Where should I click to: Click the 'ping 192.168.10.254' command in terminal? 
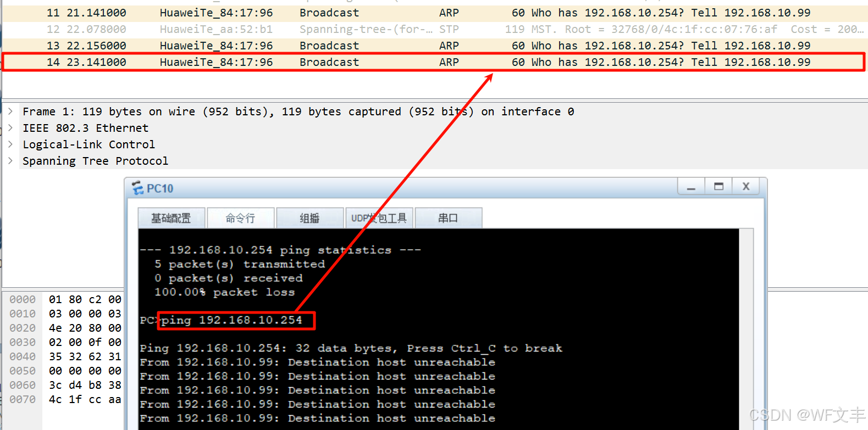click(231, 320)
